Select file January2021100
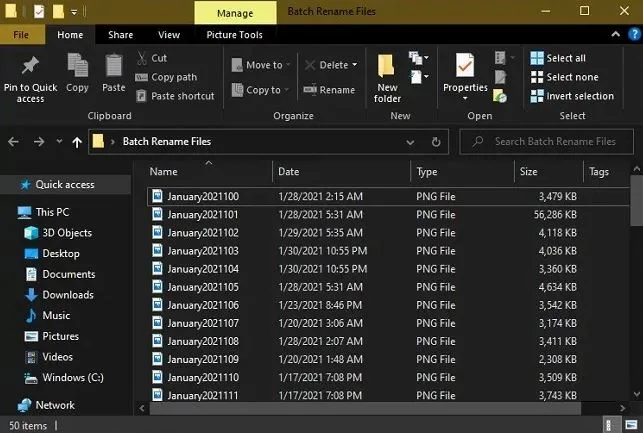Image resolution: width=643 pixels, height=433 pixels. coord(388,196)
